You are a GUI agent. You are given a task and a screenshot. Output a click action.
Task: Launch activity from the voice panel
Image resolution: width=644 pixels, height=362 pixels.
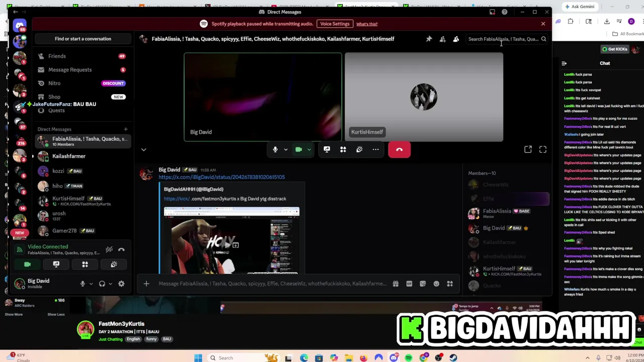pos(85,264)
